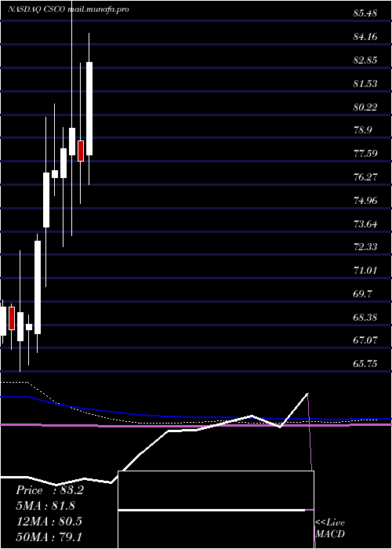Click the 67.07 price axis label

365,340
